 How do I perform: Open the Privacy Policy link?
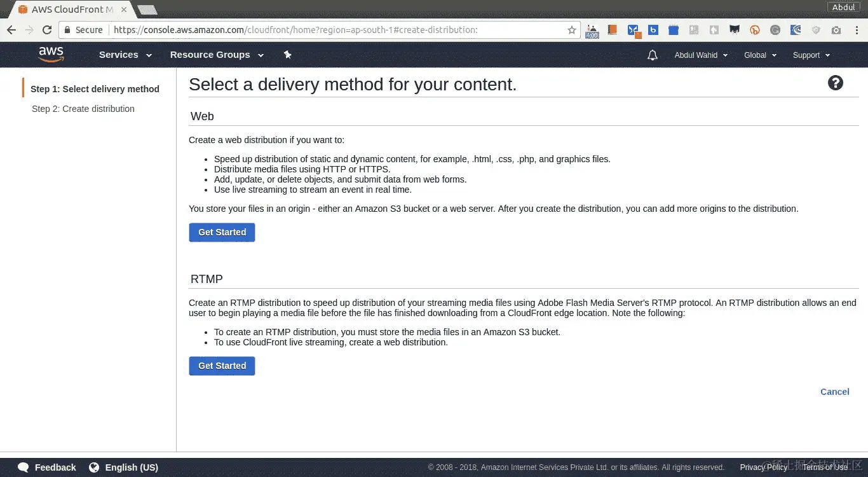point(763,467)
